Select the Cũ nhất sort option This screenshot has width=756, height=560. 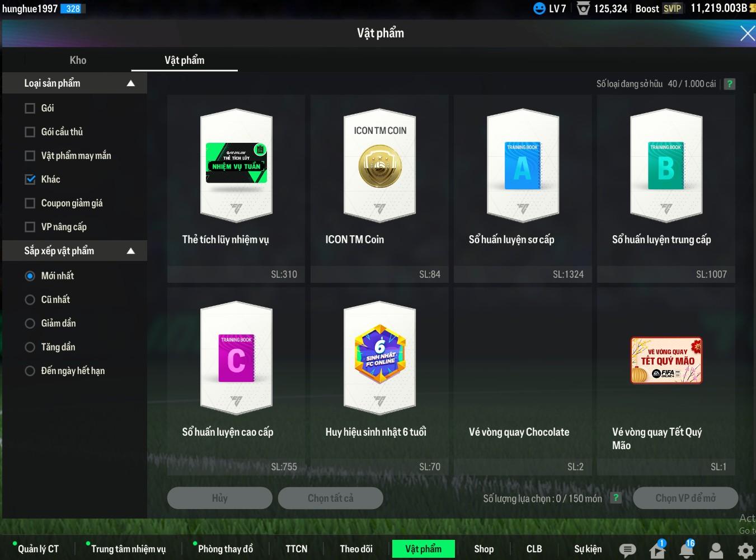pos(30,300)
